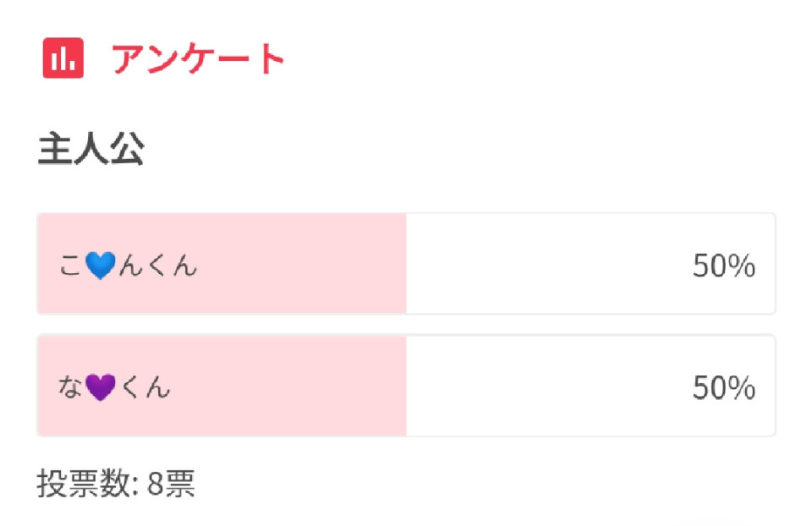Click the 主人公 poll question title
This screenshot has height=526, width=812.
pos(91,149)
